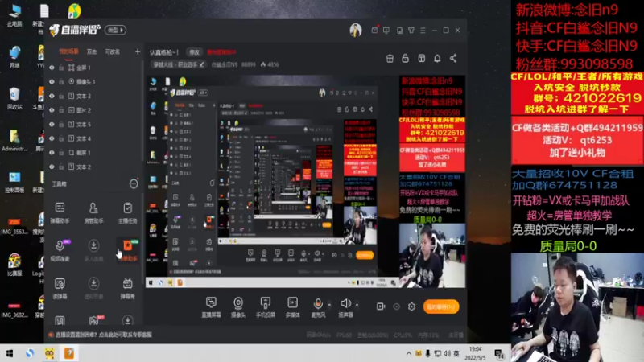
Task: Expand the microphone options arrow
Action: click(329, 305)
